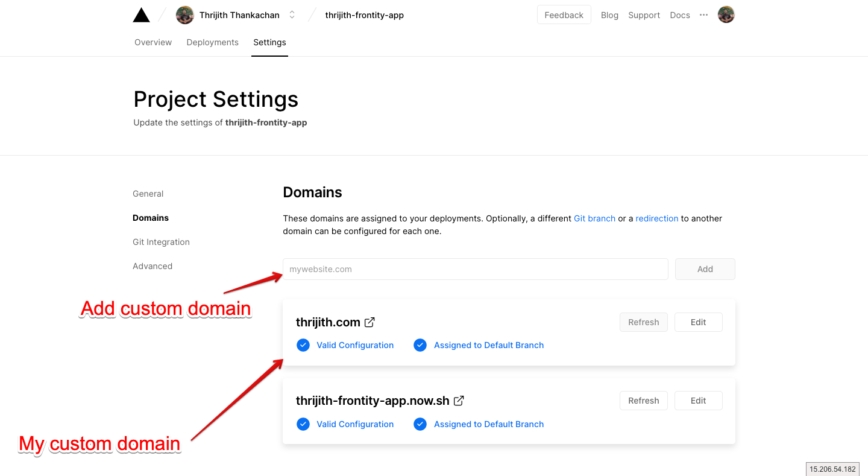Select the Settings tab

pyautogui.click(x=269, y=42)
